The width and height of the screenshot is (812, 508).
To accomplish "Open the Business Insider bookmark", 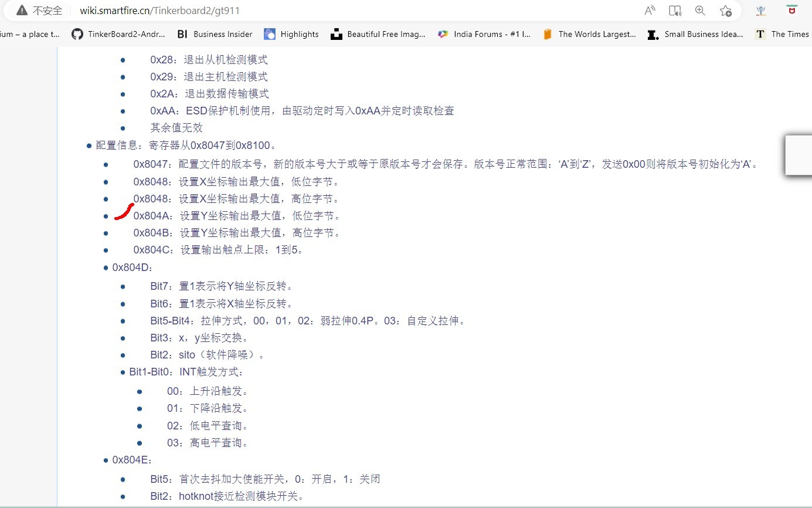I will click(x=215, y=34).
